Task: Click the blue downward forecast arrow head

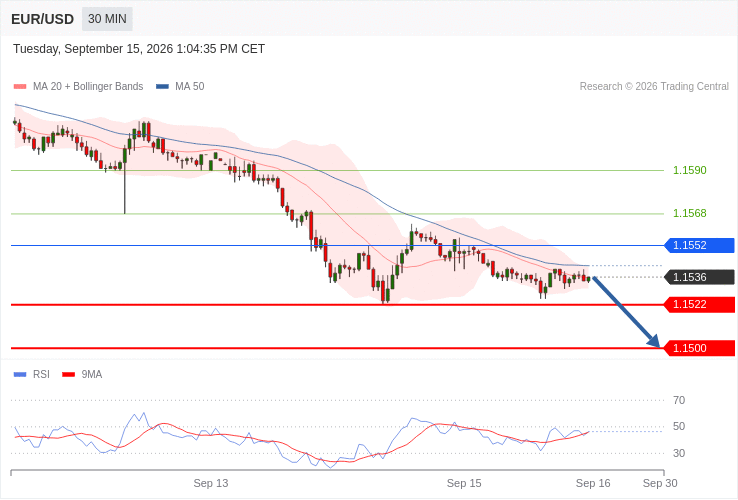Action: coord(653,340)
